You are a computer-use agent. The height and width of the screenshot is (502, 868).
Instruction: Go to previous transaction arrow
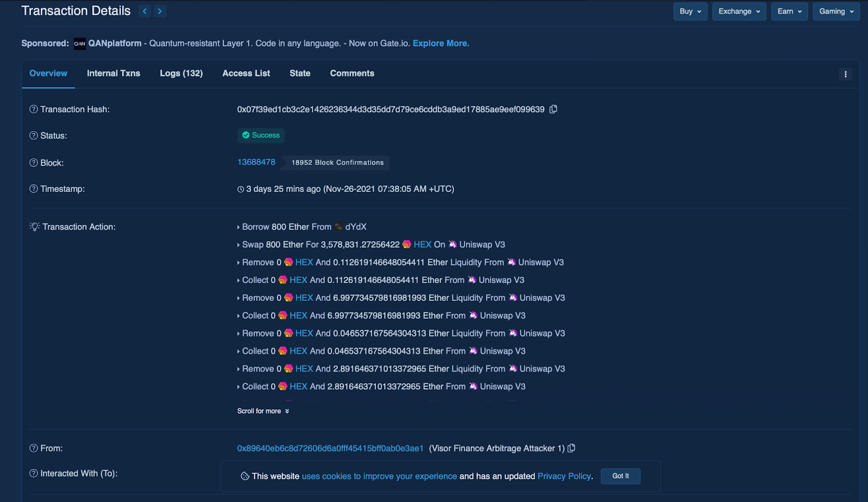coord(144,11)
